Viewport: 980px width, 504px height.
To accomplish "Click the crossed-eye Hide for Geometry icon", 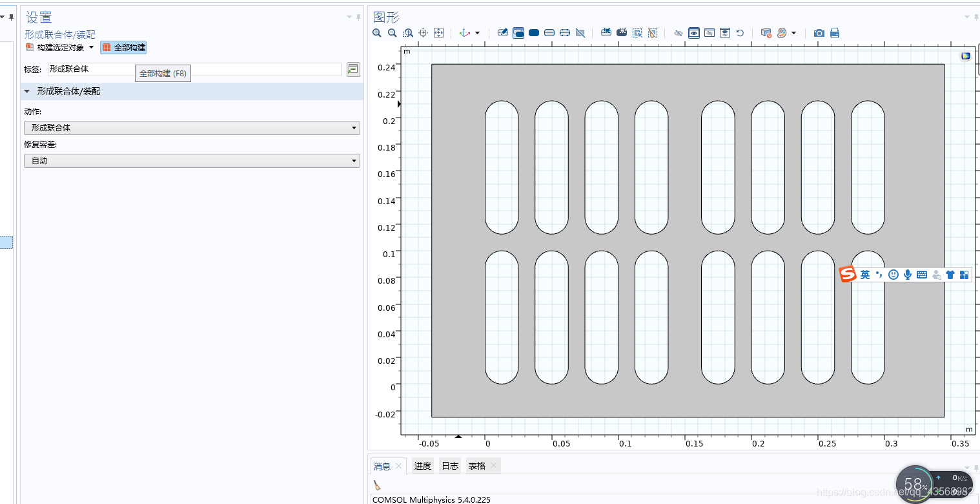I will pyautogui.click(x=679, y=33).
